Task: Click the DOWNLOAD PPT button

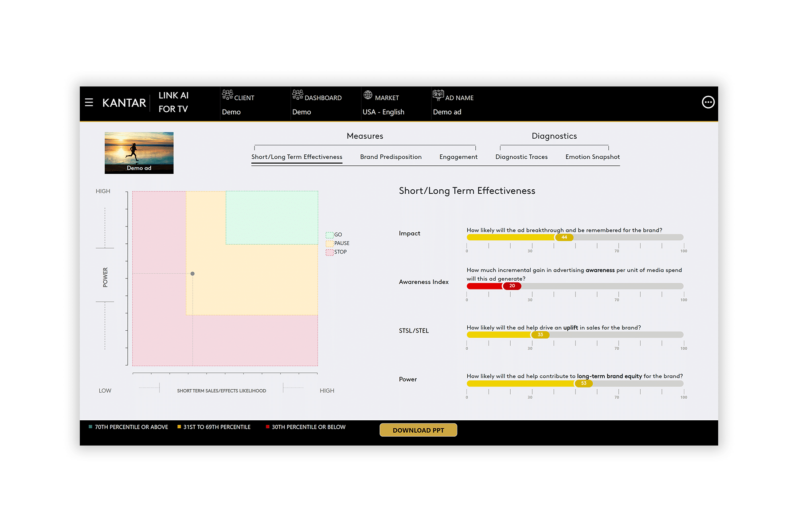Action: point(418,430)
